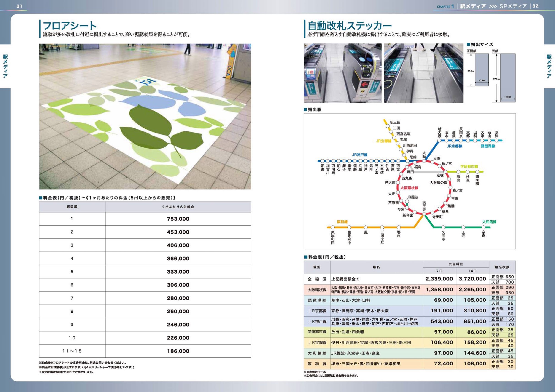Click the 7日 column header
This screenshot has width=555, height=392.
(439, 271)
